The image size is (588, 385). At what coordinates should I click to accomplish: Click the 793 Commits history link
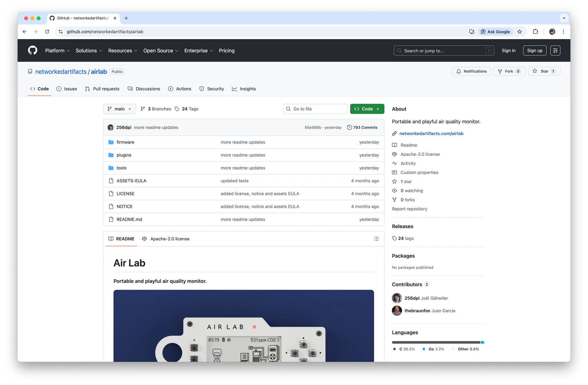[362, 128]
